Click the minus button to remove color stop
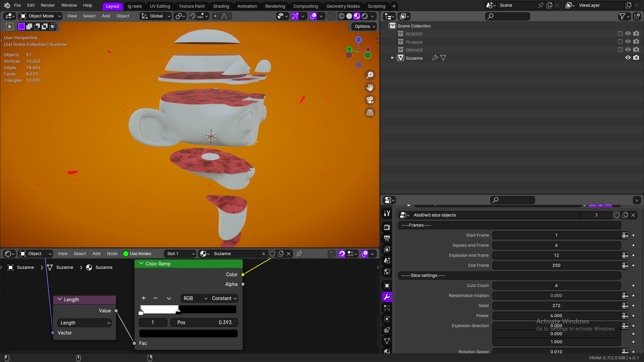The width and height of the screenshot is (644, 362). coord(155,298)
